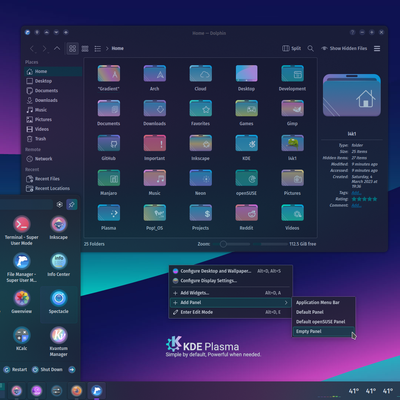Select the Inkscape folder icon
This screenshot has width=400, height=400.
coord(201,143)
